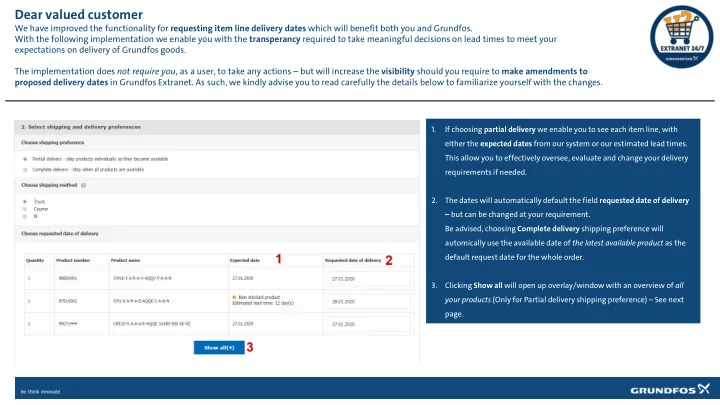Click the bold word 'transparency' in the intro

point(275,39)
